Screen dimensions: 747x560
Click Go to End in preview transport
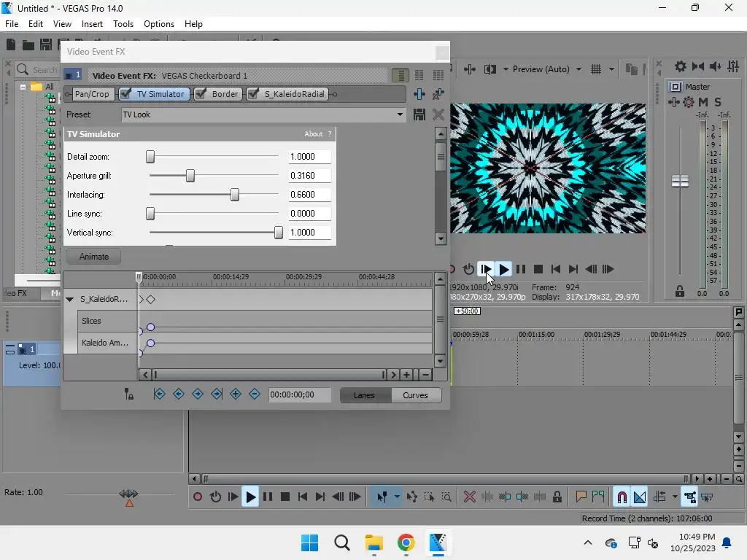(x=573, y=269)
